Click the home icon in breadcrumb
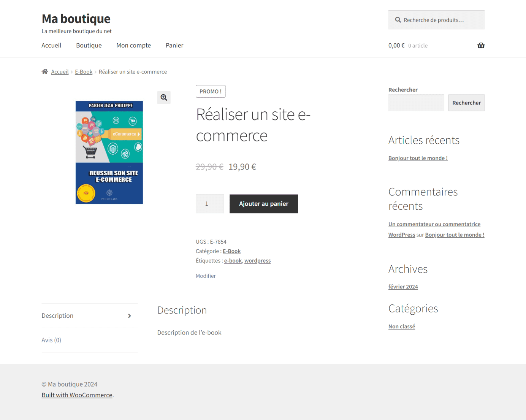 [45, 71]
